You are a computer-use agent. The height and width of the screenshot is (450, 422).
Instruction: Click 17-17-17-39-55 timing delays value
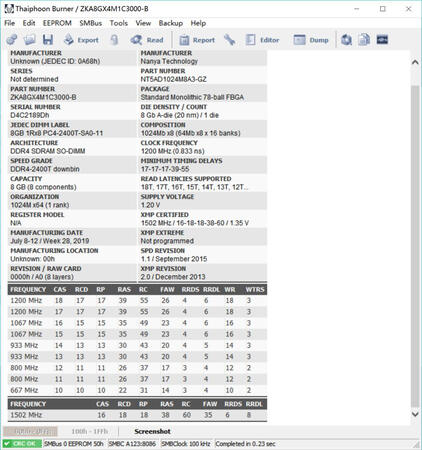[x=165, y=169]
